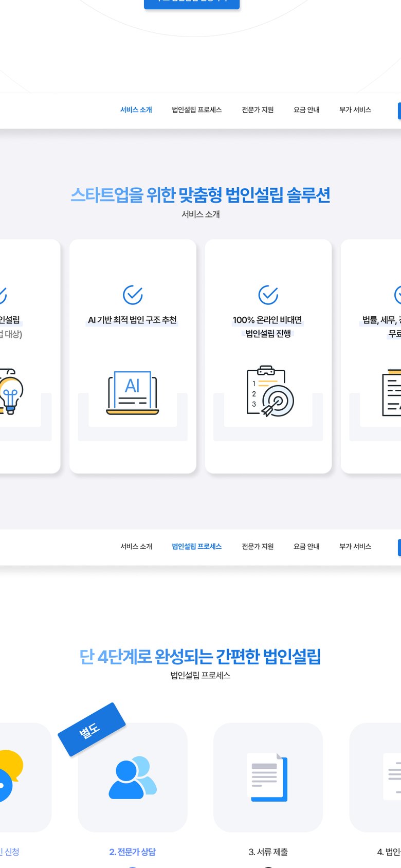Click heading 단 4단계로 완성되는 간편한 법인설립
This screenshot has width=401, height=868.
click(x=200, y=657)
